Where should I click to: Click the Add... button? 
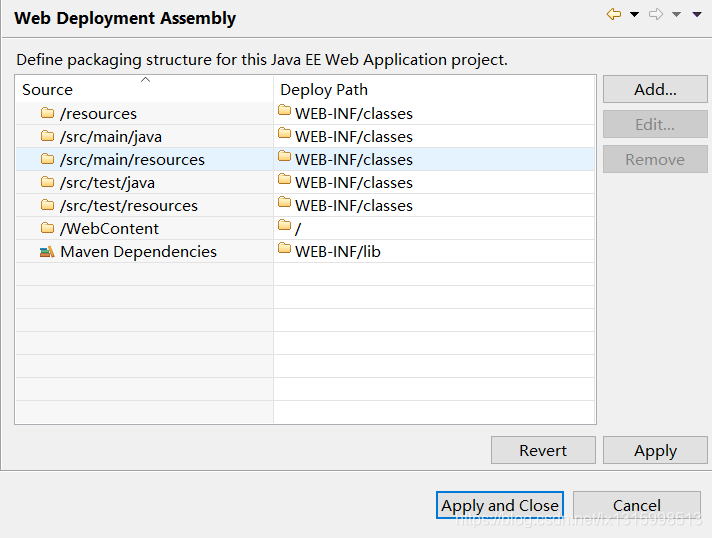[x=655, y=89]
